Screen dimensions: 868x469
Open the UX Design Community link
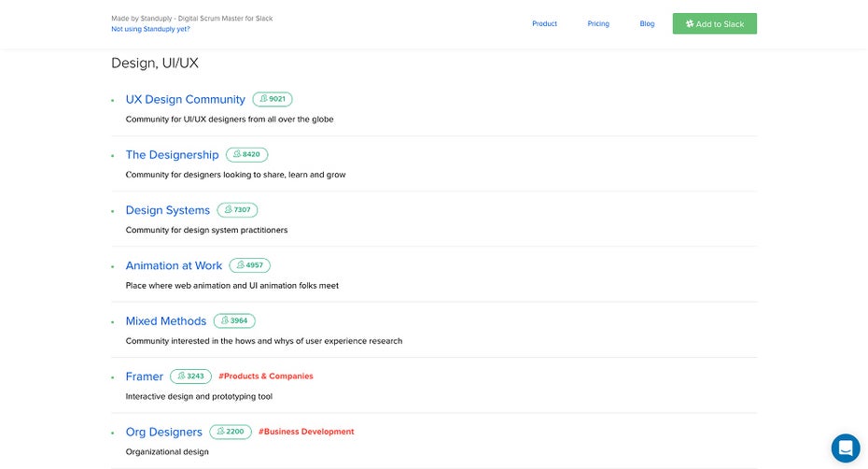click(x=186, y=99)
